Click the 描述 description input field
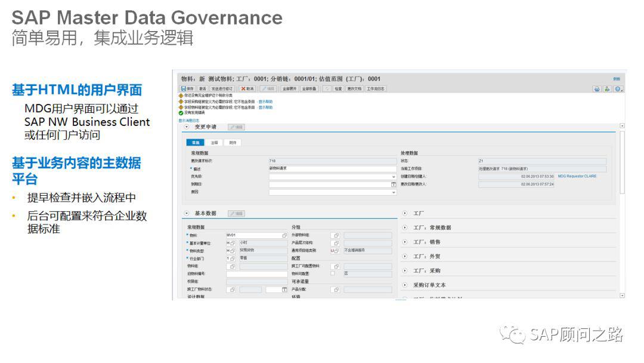The image size is (644, 363). pos(332,168)
